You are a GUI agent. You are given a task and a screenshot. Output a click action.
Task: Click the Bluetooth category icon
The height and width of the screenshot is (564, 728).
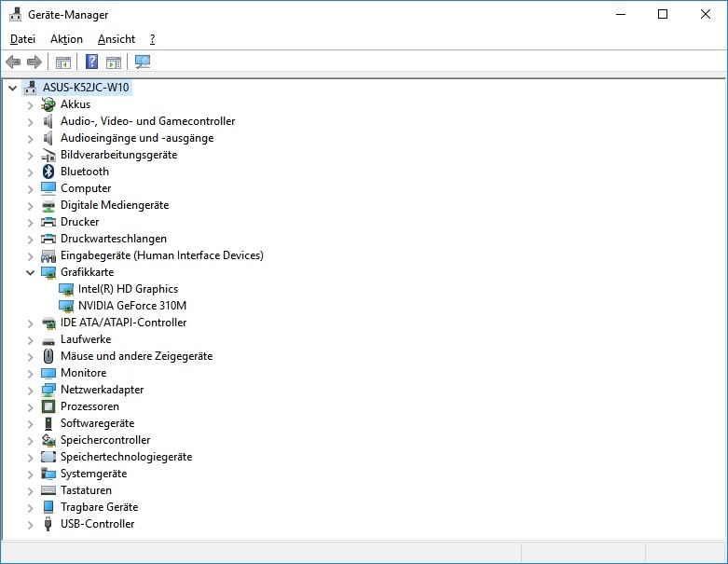[x=48, y=172]
